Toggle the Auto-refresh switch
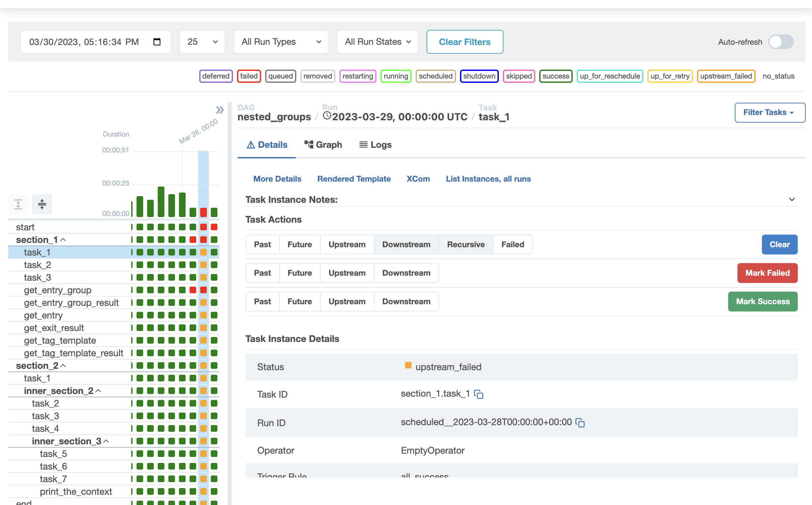The width and height of the screenshot is (812, 505). click(781, 42)
